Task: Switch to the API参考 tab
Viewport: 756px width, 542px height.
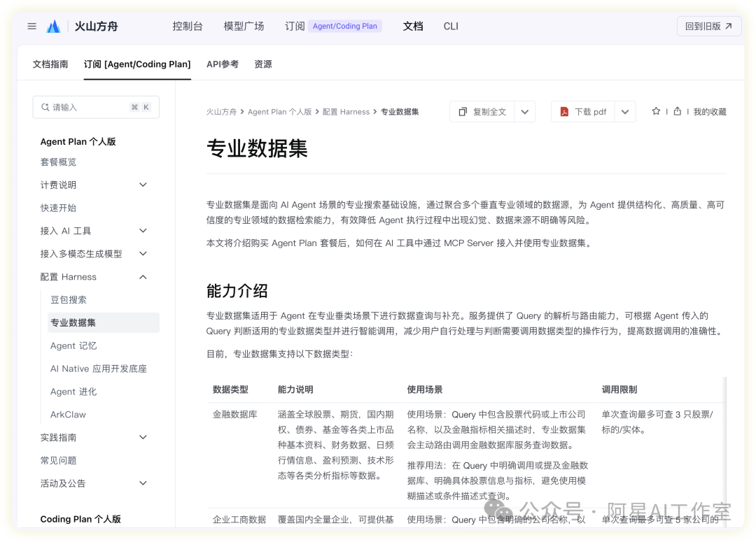Action: tap(223, 64)
